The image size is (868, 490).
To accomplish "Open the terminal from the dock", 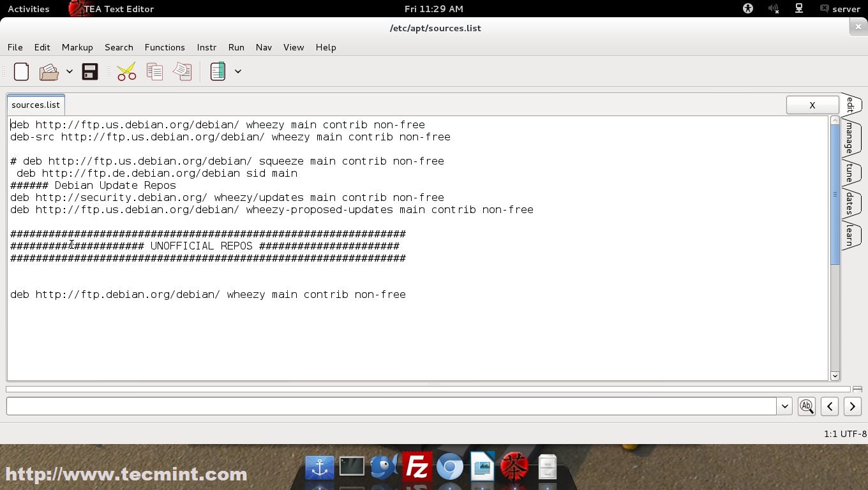I will coord(352,468).
